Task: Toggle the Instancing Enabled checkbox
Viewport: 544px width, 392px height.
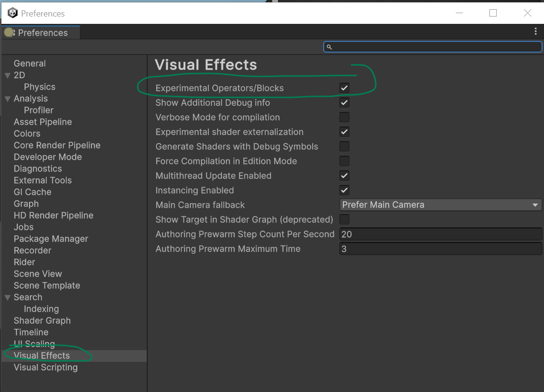Action: pos(344,190)
